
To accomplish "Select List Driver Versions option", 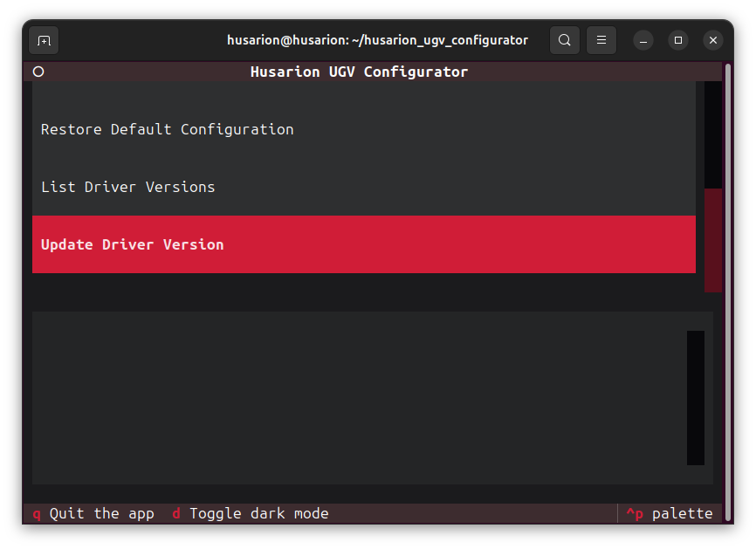I will [127, 187].
